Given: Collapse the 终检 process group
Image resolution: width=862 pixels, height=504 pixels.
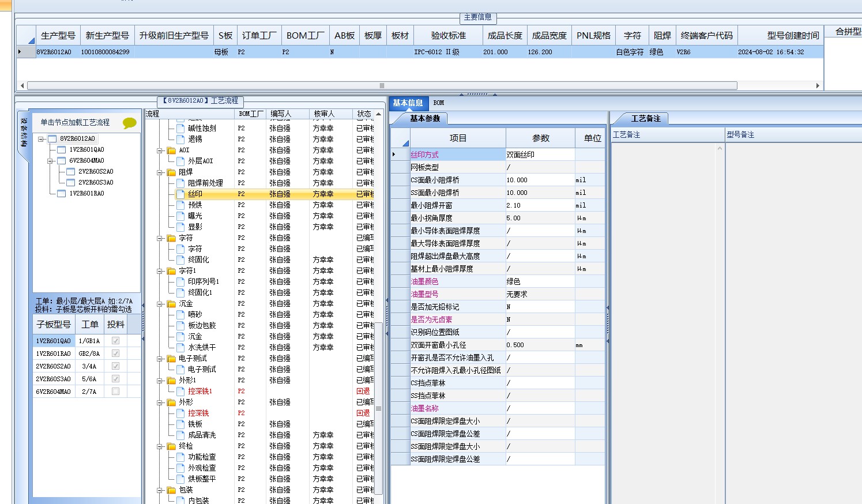Looking at the screenshot, I should pos(160,446).
